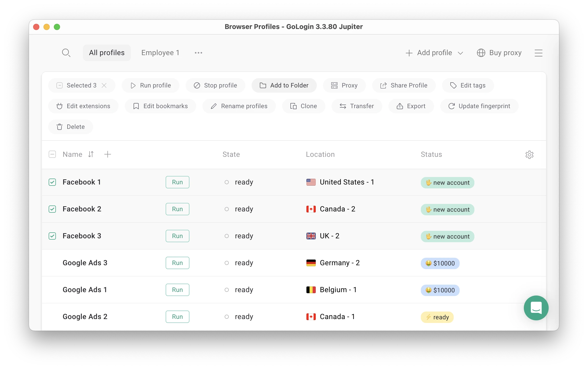Add a new column with plus icon
This screenshot has height=369, width=588.
(x=108, y=154)
